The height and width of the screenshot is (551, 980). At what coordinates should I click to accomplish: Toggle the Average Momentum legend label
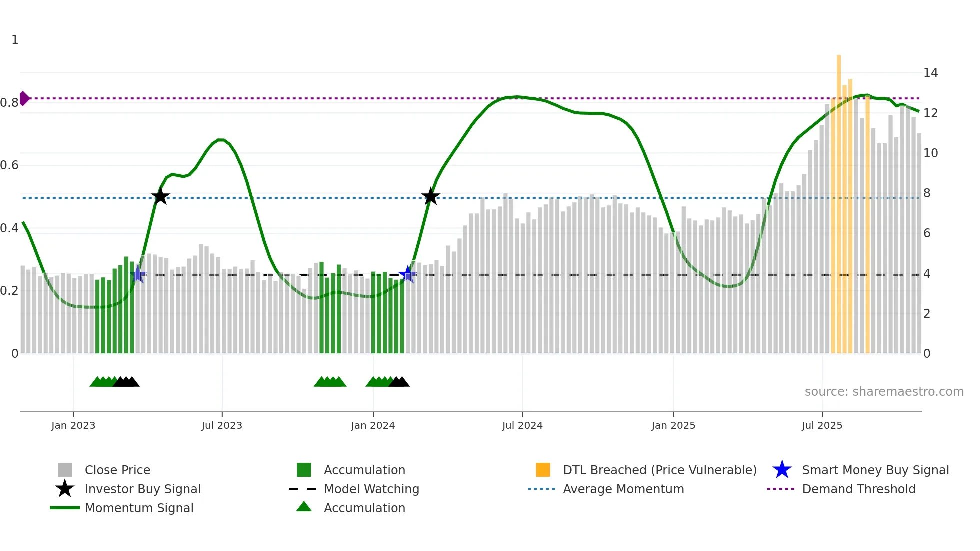(x=623, y=489)
